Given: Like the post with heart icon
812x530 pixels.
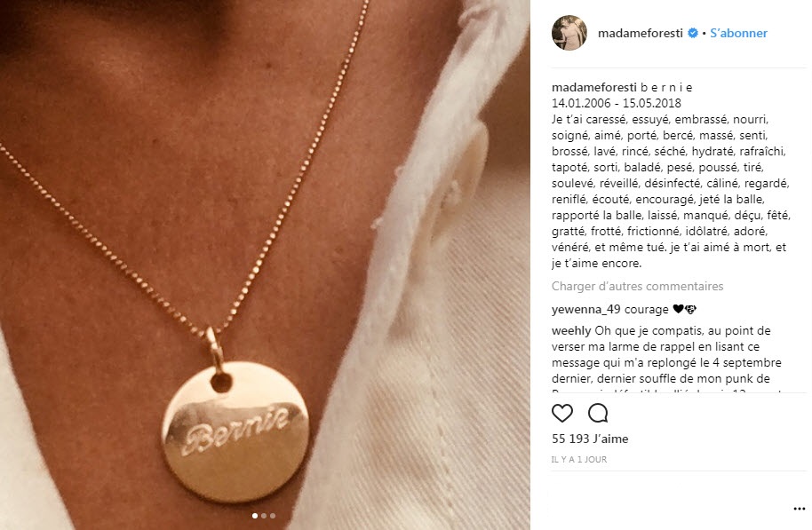Looking at the screenshot, I should (561, 413).
